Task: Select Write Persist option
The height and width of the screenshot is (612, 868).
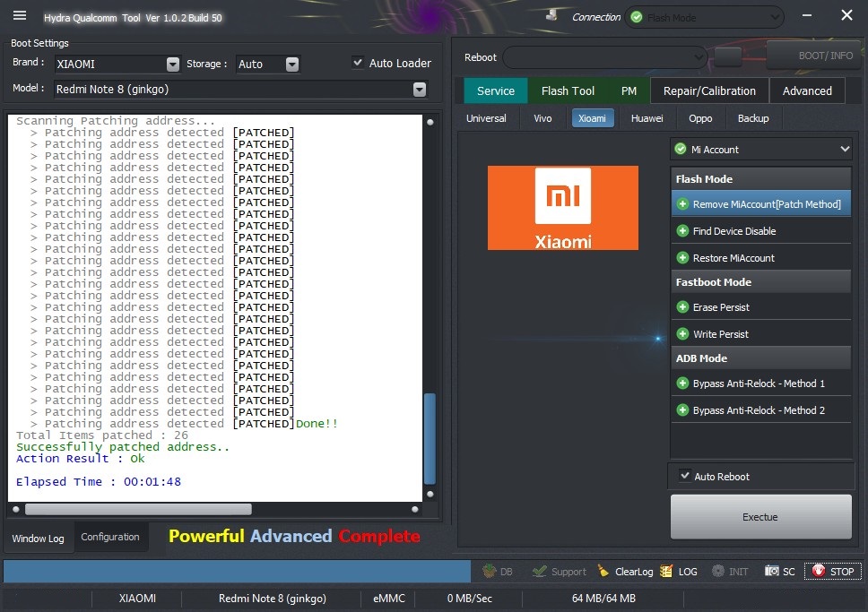Action: click(x=760, y=333)
